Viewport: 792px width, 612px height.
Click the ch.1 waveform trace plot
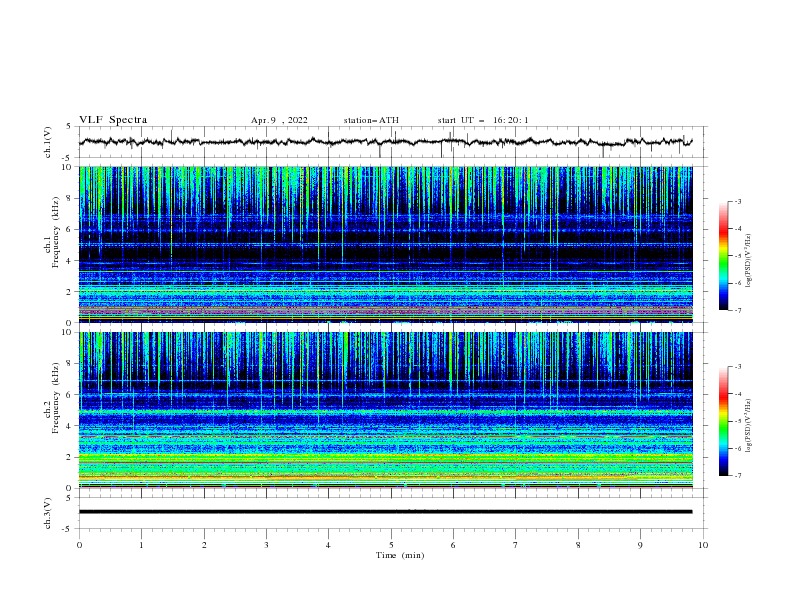coord(386,142)
